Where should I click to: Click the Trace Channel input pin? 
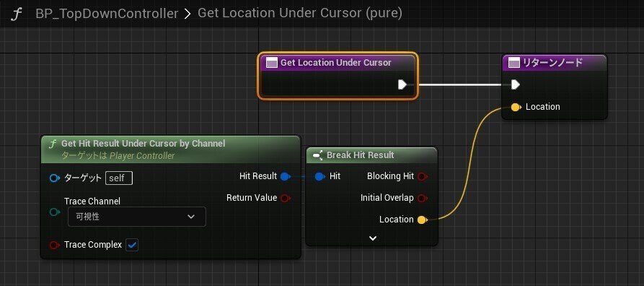point(55,212)
